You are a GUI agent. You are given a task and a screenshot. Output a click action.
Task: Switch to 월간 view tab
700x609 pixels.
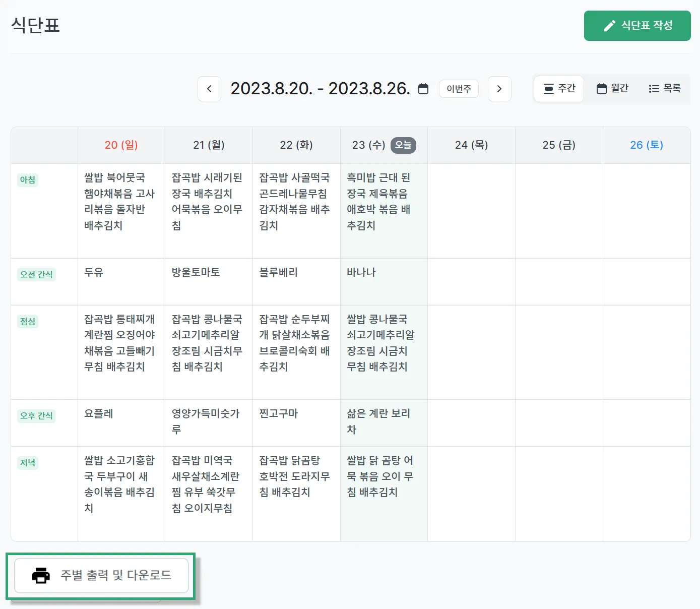pyautogui.click(x=612, y=89)
